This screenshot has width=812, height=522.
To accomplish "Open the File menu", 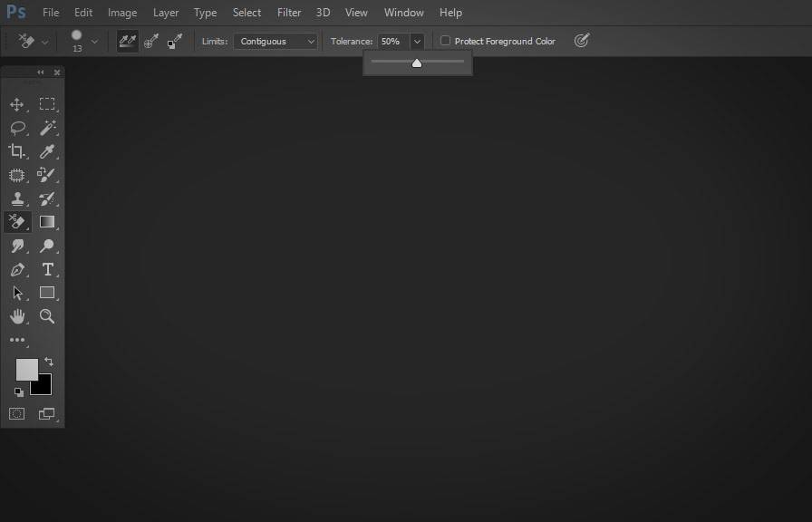I will (x=50, y=13).
